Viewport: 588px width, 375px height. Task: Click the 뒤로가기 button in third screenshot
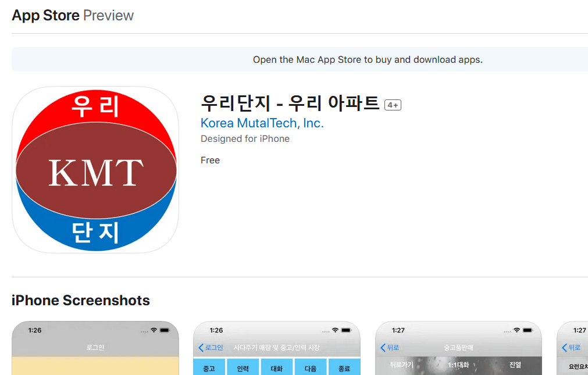(x=401, y=365)
